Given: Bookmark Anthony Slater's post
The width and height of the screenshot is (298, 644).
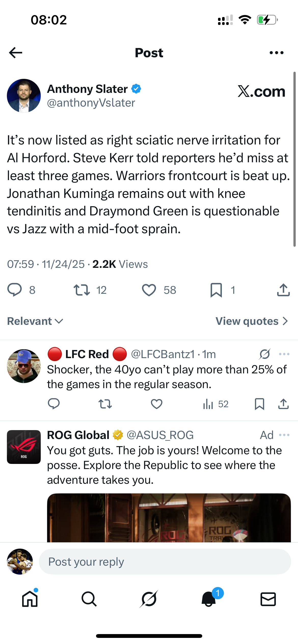Looking at the screenshot, I should point(216,290).
